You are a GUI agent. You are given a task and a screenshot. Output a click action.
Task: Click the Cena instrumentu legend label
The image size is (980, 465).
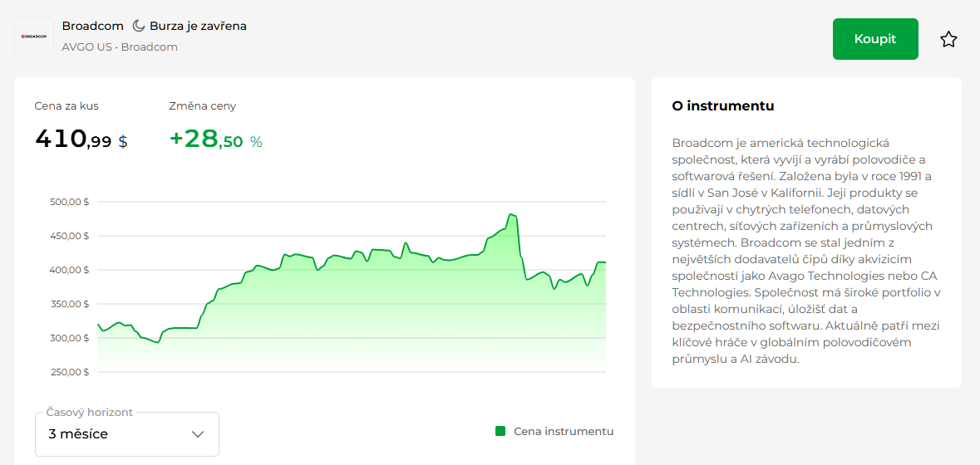pyautogui.click(x=564, y=431)
